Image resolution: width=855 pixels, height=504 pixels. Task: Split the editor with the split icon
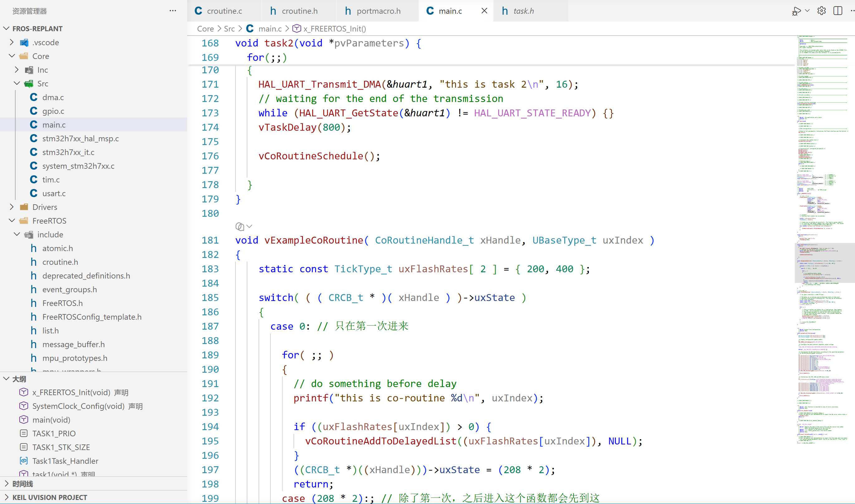point(838,11)
